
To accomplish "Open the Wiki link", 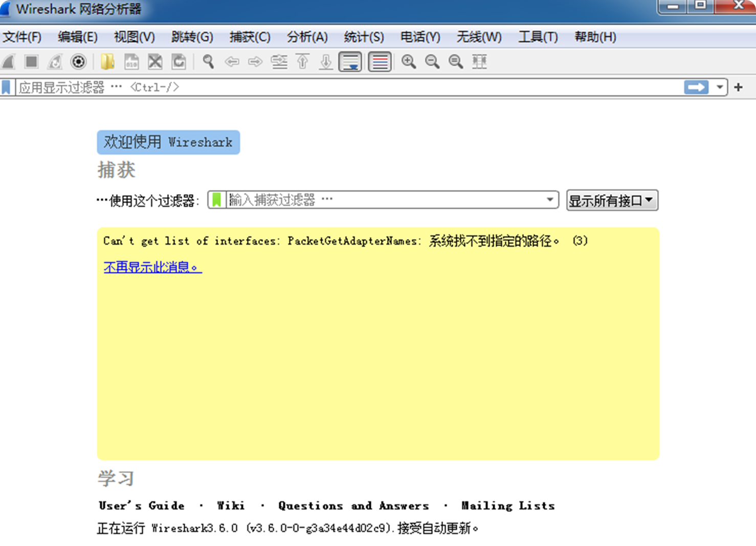I will (x=231, y=506).
